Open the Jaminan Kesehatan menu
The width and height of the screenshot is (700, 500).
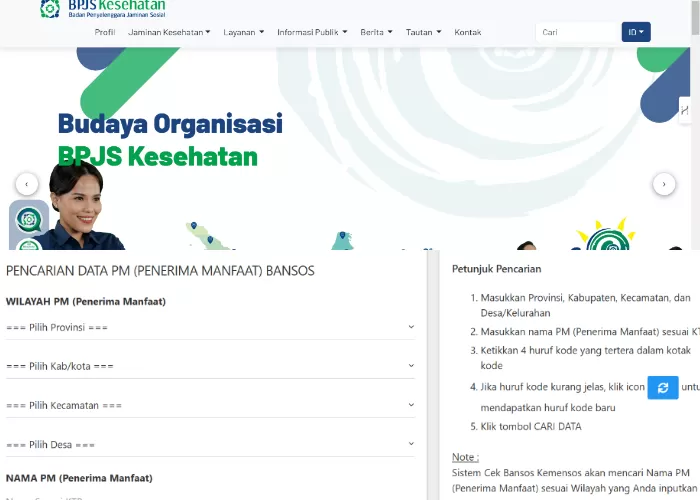[x=169, y=32]
